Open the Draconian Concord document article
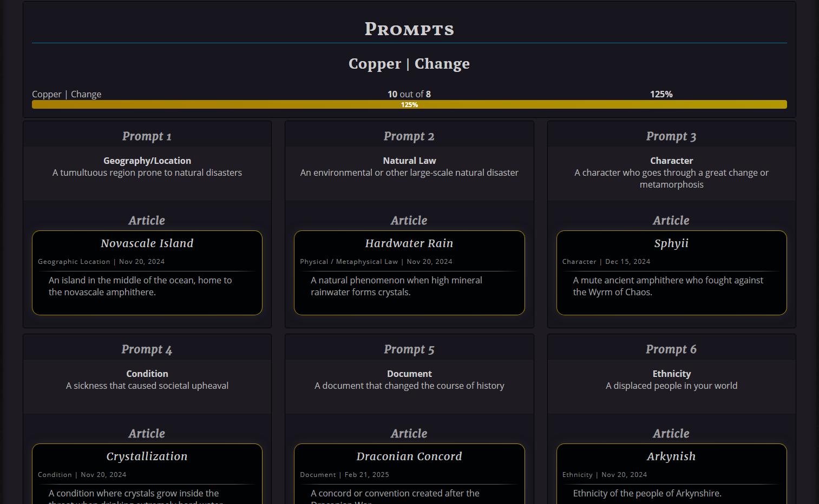819x504 pixels. click(x=409, y=456)
